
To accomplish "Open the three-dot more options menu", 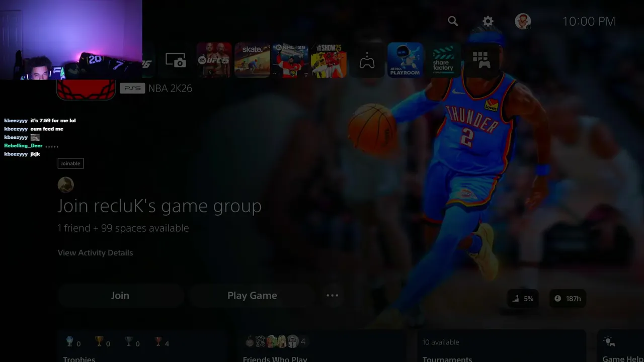I will pos(332,296).
